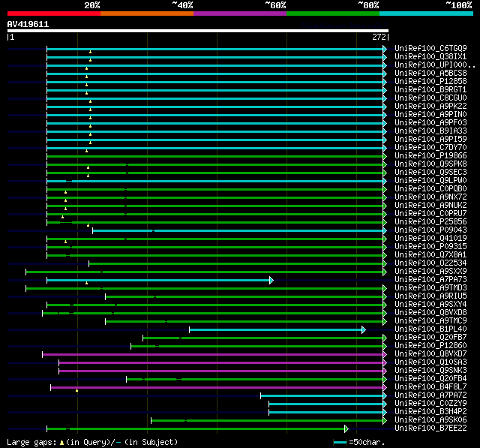Click the 272 end-position marker
Viewport: 480px width, 448px height.
[x=380, y=37]
